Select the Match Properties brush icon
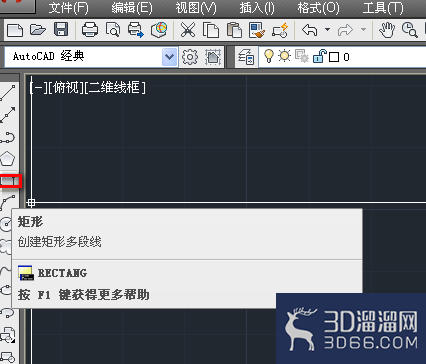Viewport: 426px width, 364px height. pos(257,30)
